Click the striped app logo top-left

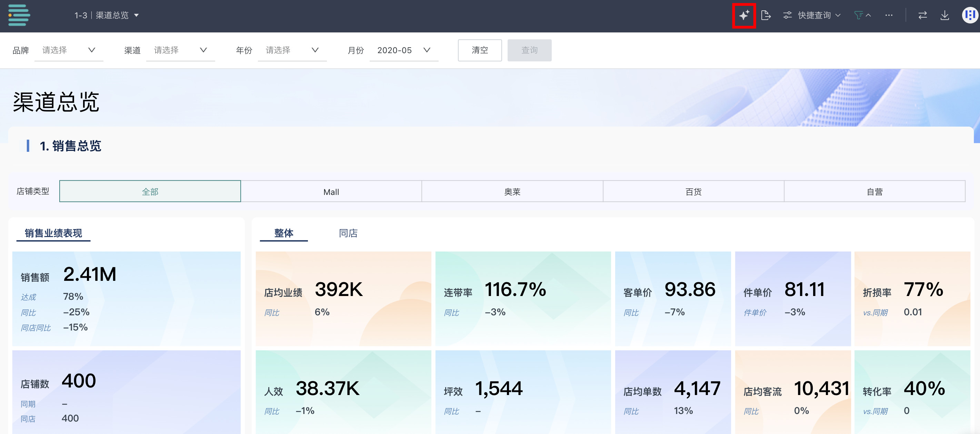click(x=19, y=15)
